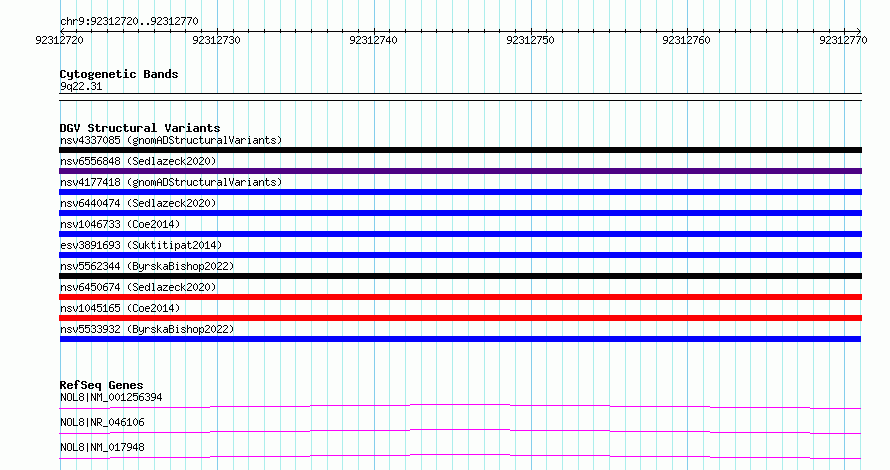This screenshot has height=470, width=890.
Task: Click the red bar of nsv6450674
Action: pyautogui.click(x=460, y=297)
